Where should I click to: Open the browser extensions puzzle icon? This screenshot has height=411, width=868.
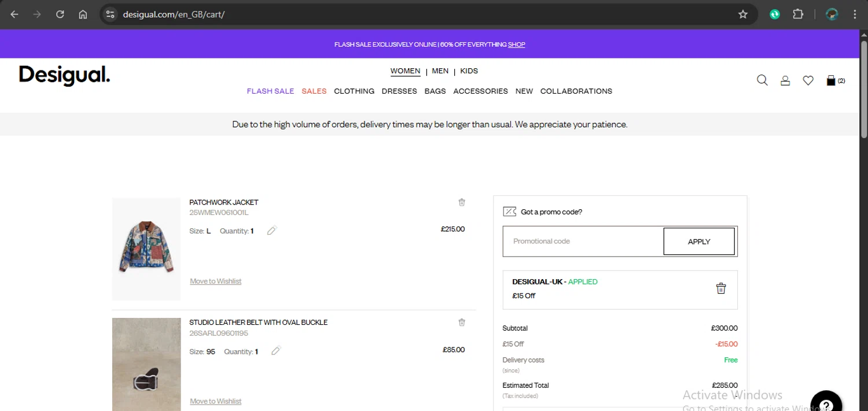798,14
